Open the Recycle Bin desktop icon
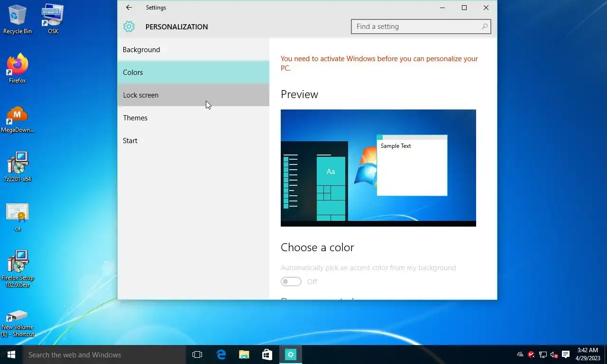 tap(18, 19)
